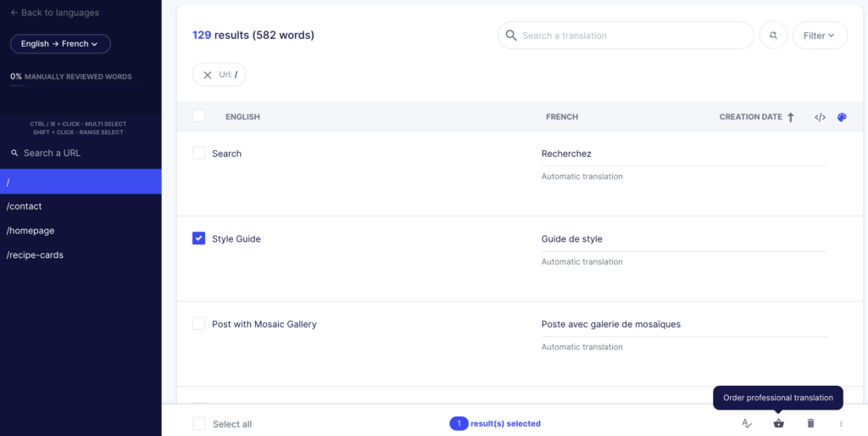Check the Search row checkbox

(x=198, y=153)
